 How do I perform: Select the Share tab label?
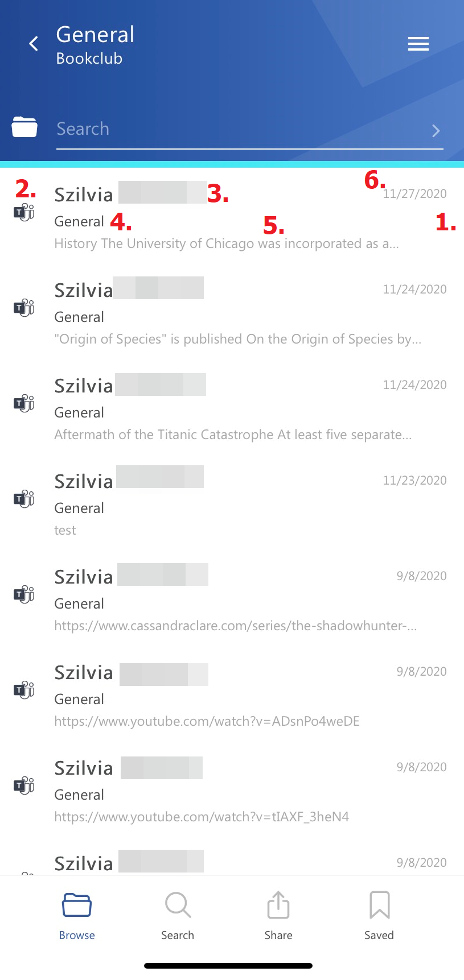(x=278, y=935)
